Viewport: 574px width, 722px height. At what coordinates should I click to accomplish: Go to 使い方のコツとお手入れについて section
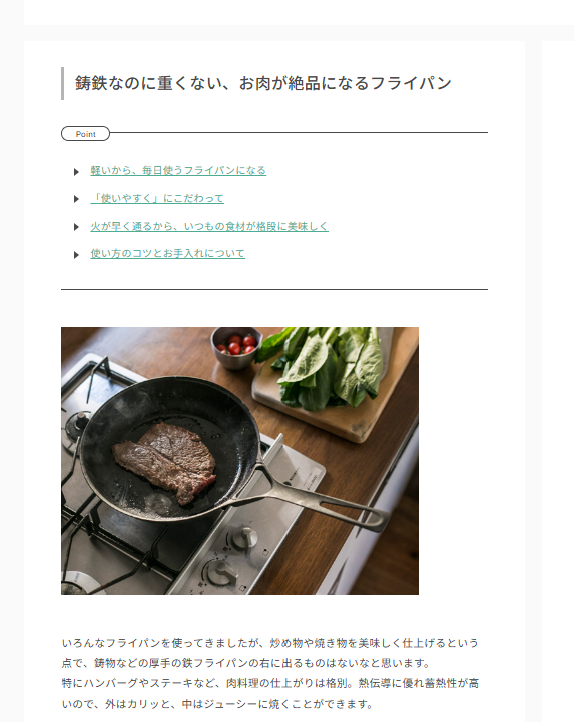point(167,253)
